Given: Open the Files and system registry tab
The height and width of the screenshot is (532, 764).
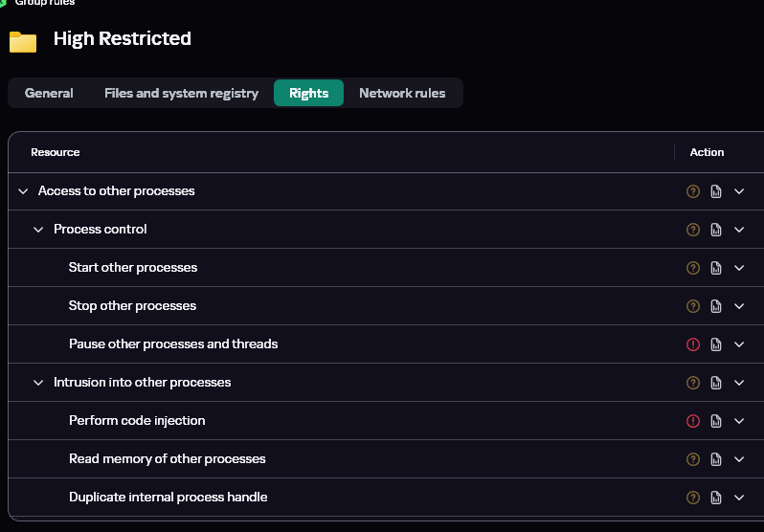Looking at the screenshot, I should click(181, 93).
